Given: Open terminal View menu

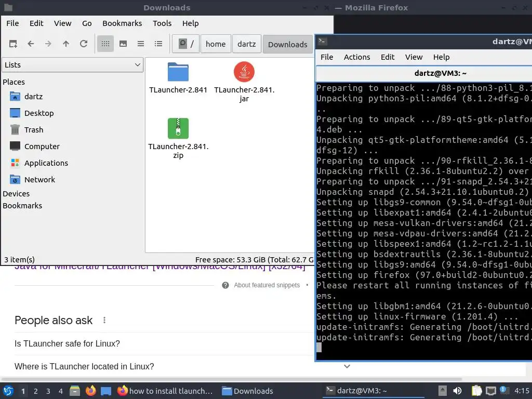Looking at the screenshot, I should pyautogui.click(x=414, y=57).
